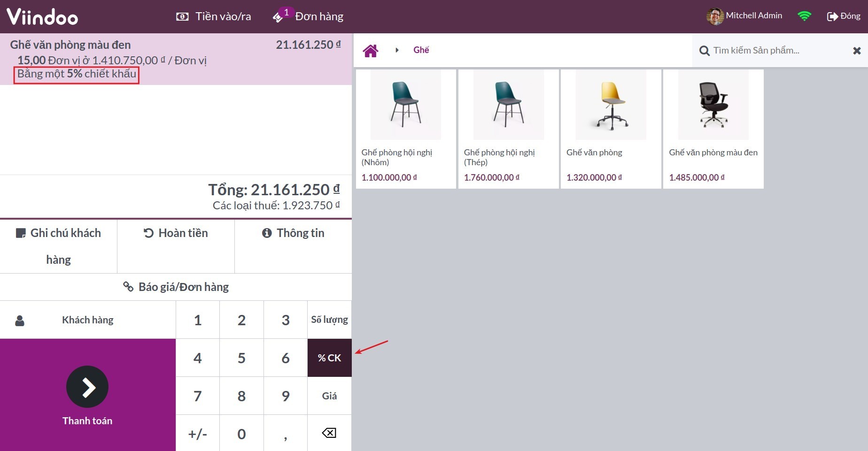Click numpad digit 3
Viewport: 868px width, 451px height.
286,320
